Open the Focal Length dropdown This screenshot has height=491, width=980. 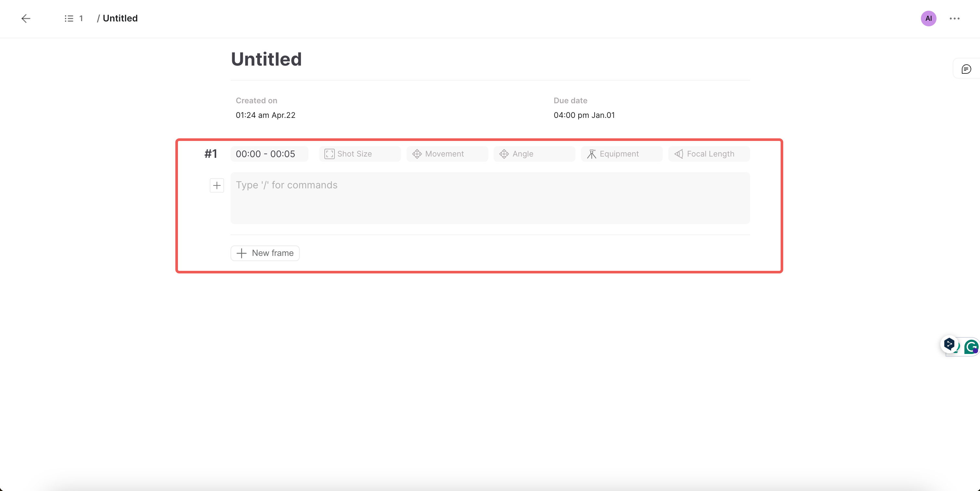(709, 154)
